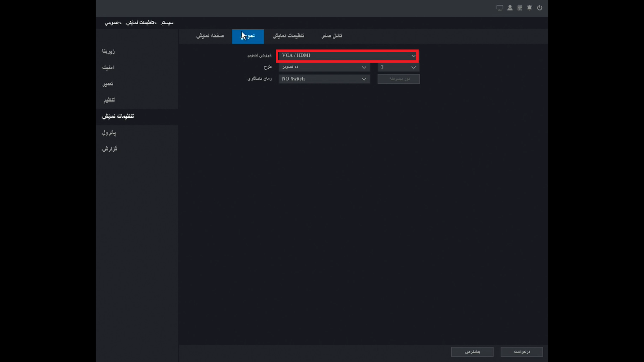This screenshot has height=362, width=644.
Task: Click the تنظیمات نمایش breadcrumb entry
Action: click(141, 23)
